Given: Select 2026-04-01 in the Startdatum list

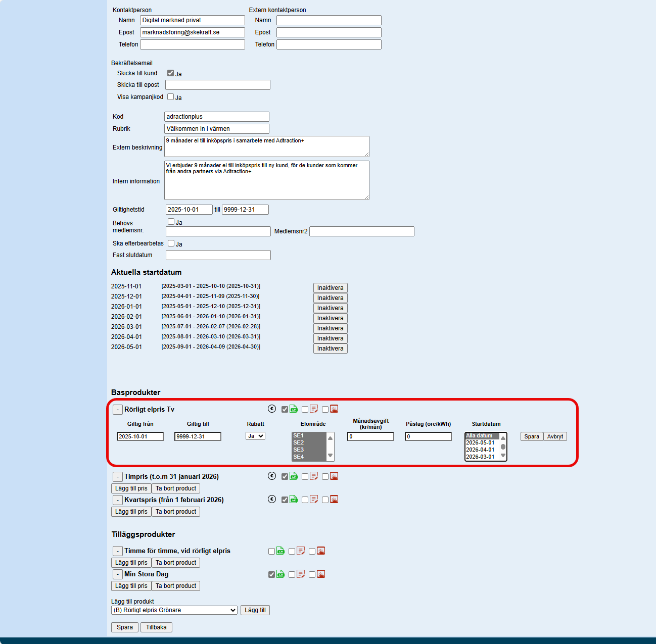Looking at the screenshot, I should click(x=480, y=450).
